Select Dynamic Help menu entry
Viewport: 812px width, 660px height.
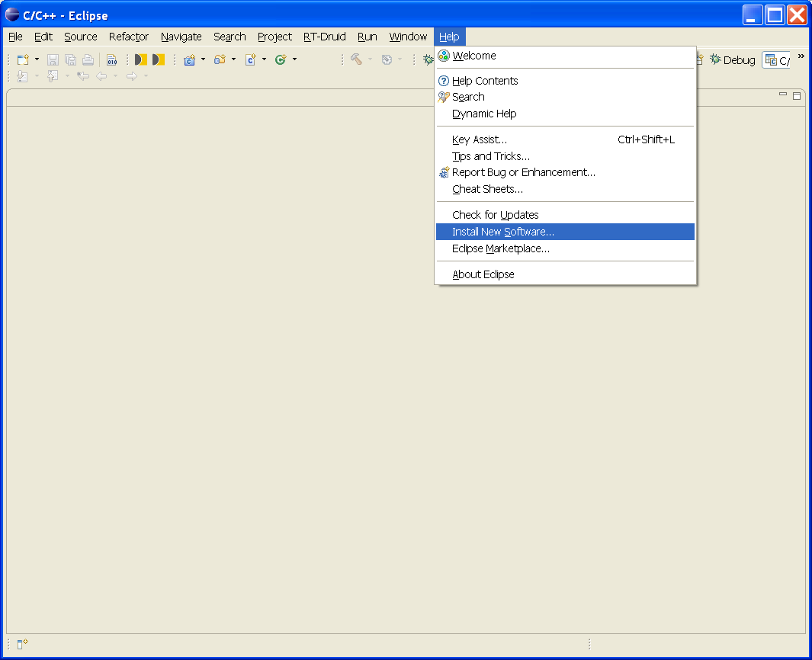click(565, 114)
